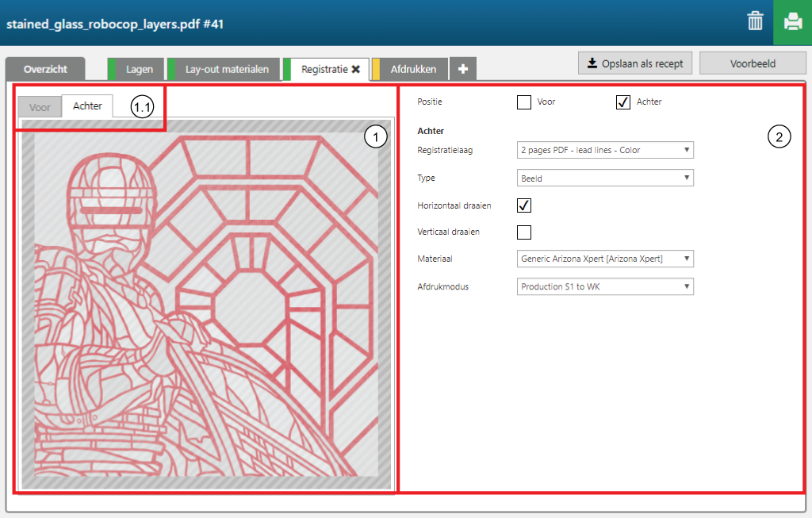Viewport: 812px width, 518px height.
Task: Switch preview to Voor side tab
Action: [x=40, y=107]
